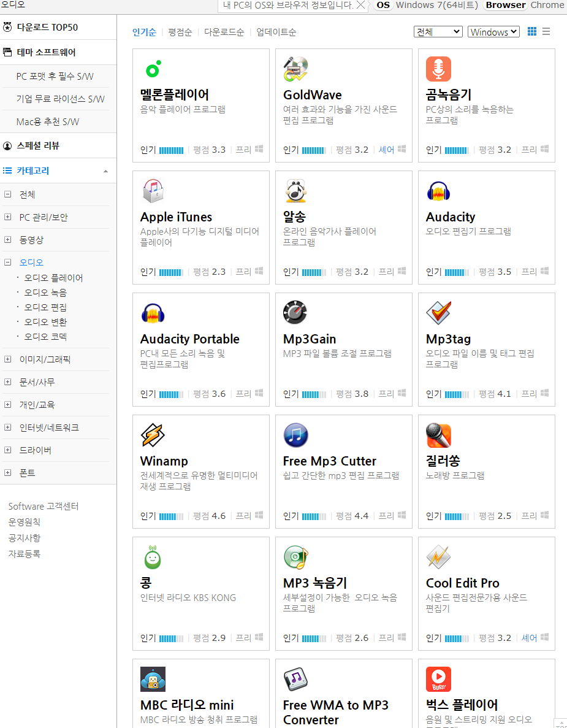Image resolution: width=567 pixels, height=728 pixels.
Task: Click the Free Mp3 Cutter icon
Action: click(295, 435)
